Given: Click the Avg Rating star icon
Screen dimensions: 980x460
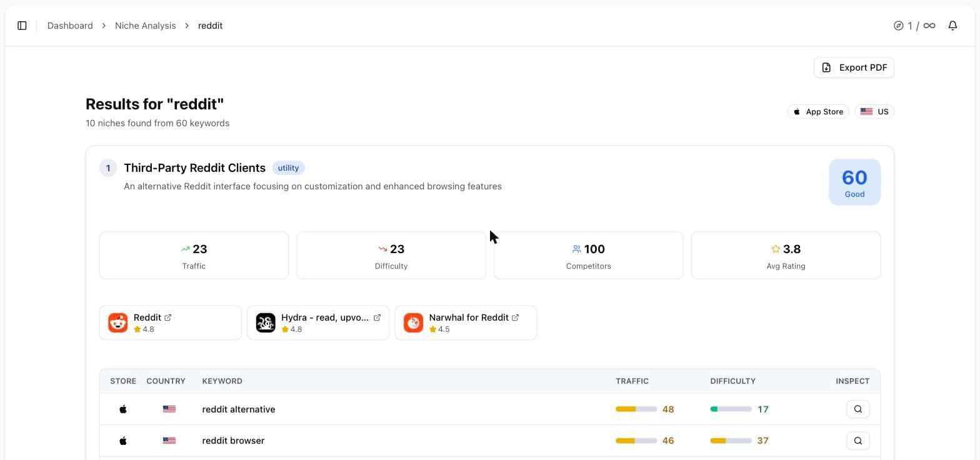Looking at the screenshot, I should [x=776, y=249].
